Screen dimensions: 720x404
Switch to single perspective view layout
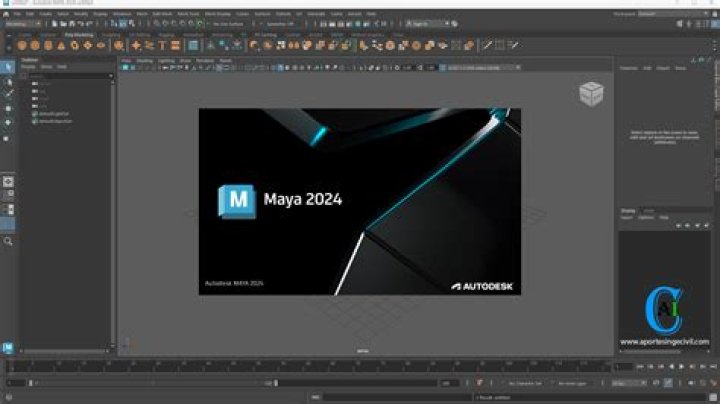coord(8,181)
